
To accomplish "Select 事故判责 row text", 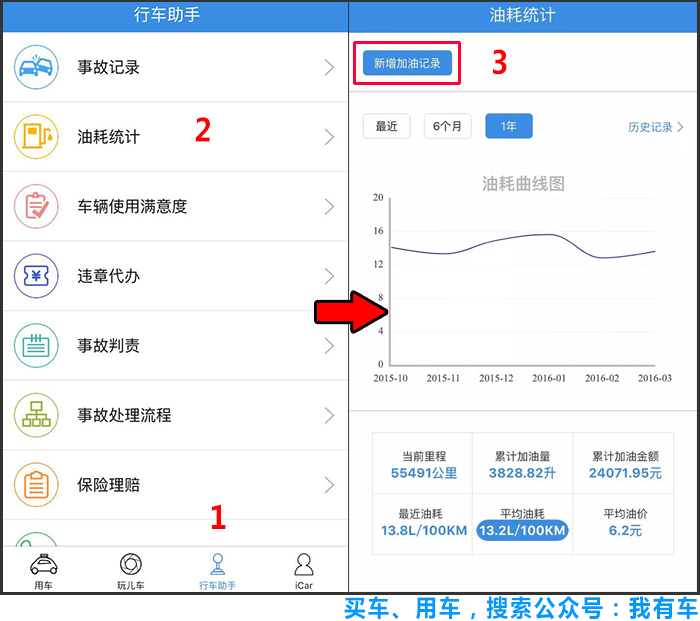I will click(x=108, y=346).
